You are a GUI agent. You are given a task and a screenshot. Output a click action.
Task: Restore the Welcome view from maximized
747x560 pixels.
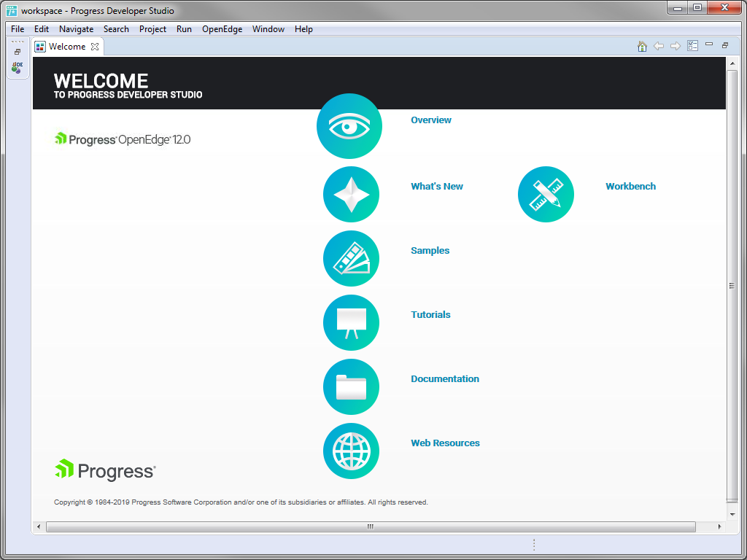point(725,45)
